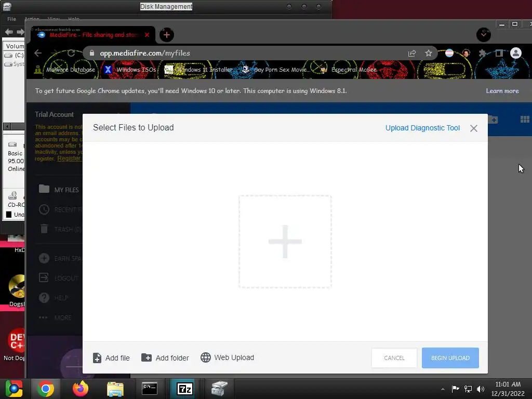Open Web Upload option
Image resolution: width=532 pixels, height=399 pixels.
pos(228,357)
